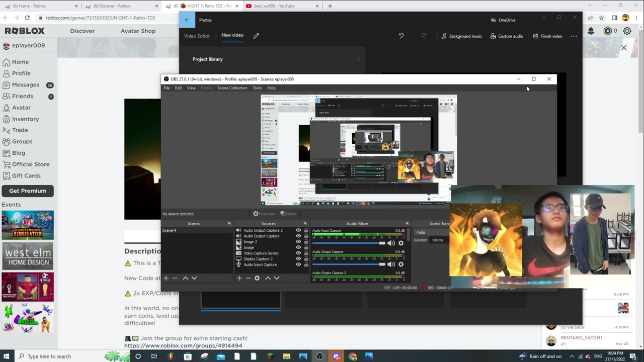
Task: Add a new scene with plus icon
Action: pyautogui.click(x=166, y=278)
